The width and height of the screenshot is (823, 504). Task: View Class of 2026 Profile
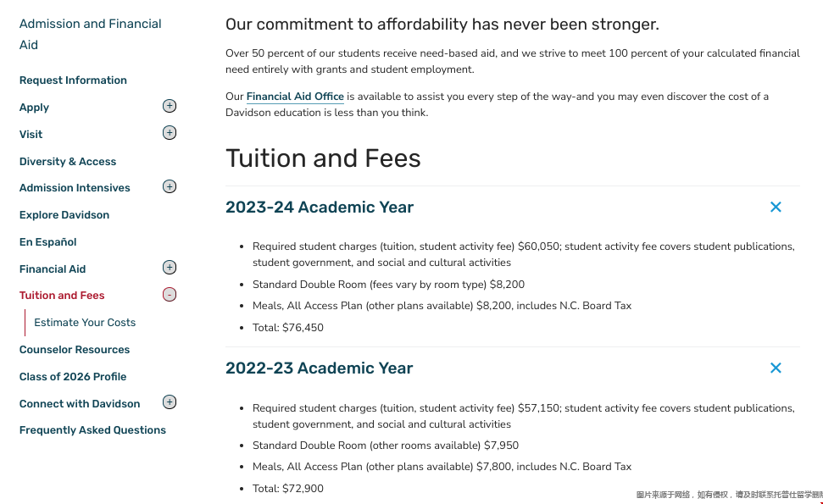pos(73,377)
